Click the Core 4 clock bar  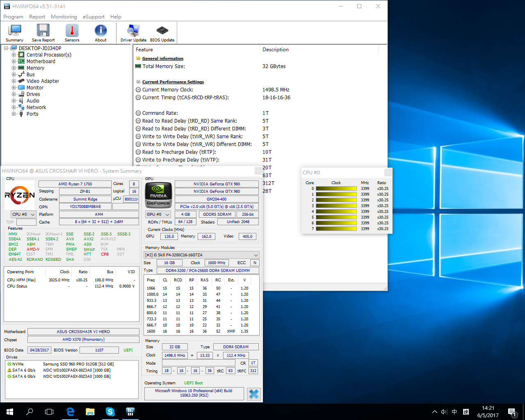(336, 212)
